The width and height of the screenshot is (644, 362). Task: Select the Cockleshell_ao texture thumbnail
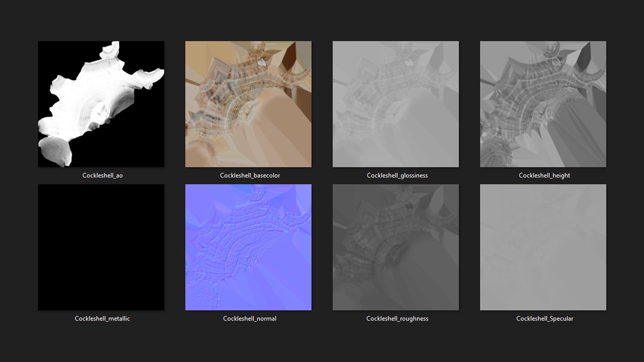coord(101,104)
